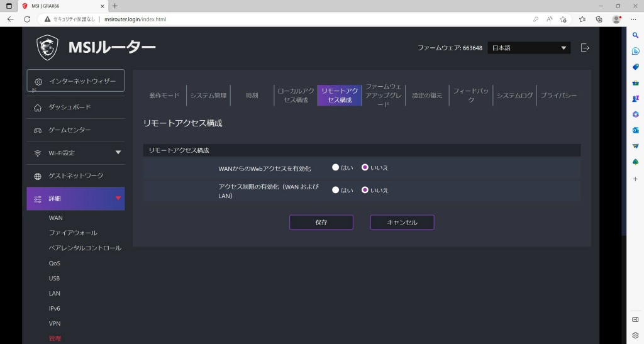Open ファイアウォール in sidebar
Viewport: 644px width, 344px height.
pyautogui.click(x=73, y=233)
